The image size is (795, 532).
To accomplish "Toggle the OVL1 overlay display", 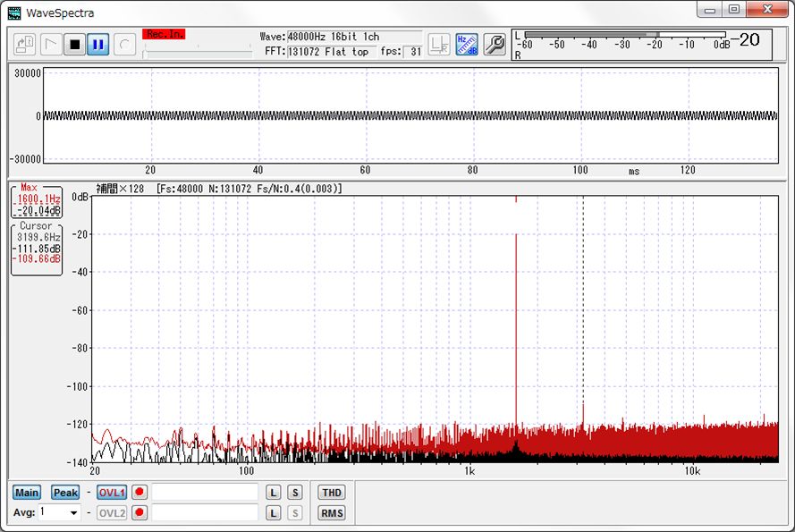I will click(x=112, y=493).
